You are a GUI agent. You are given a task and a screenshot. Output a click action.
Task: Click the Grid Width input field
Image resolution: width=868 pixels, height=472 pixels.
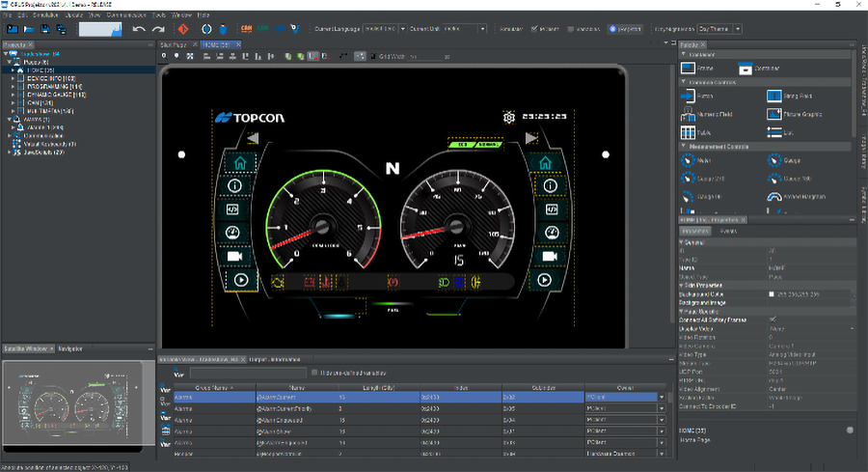[x=425, y=57]
